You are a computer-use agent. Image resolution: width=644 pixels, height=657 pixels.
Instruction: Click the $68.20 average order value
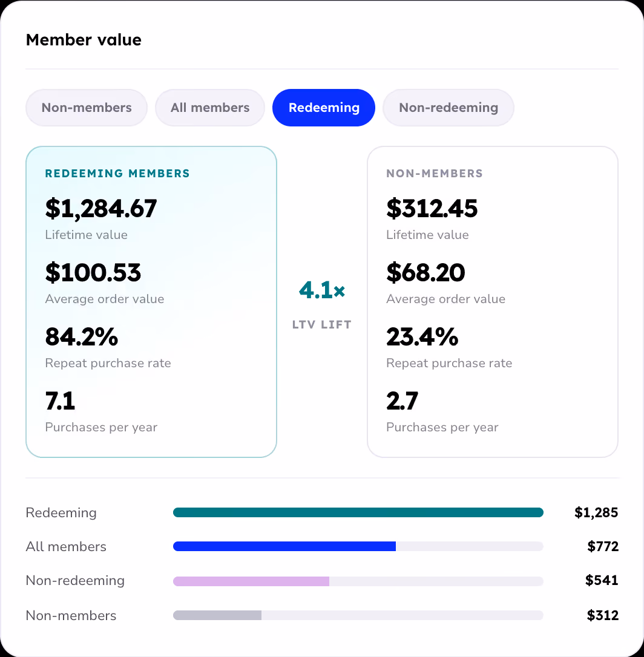coord(425,272)
